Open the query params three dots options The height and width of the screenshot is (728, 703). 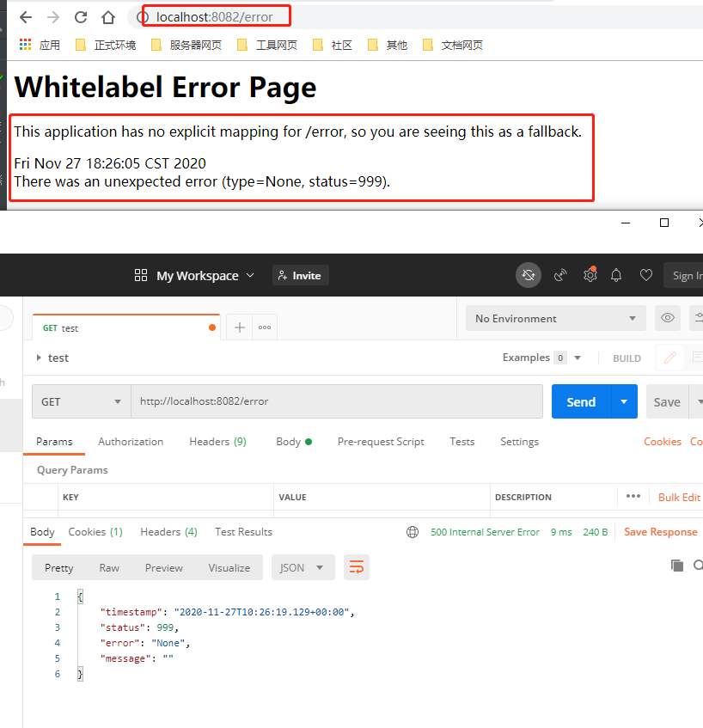633,496
